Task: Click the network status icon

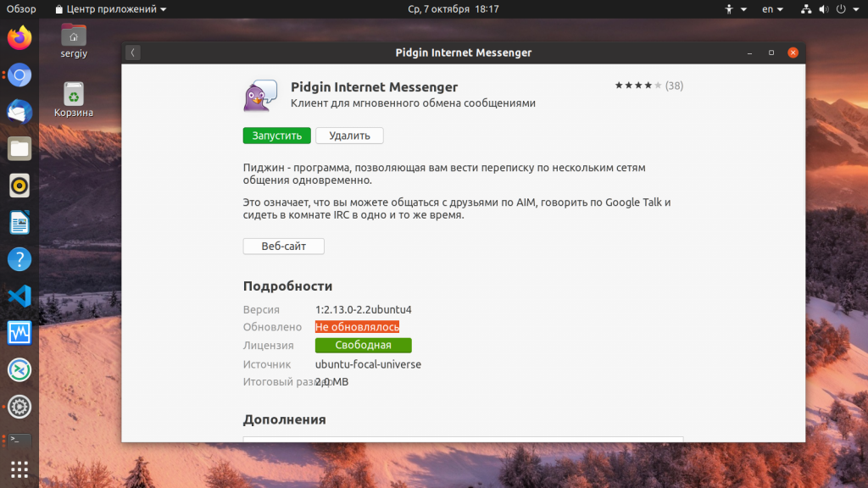Action: [x=806, y=8]
